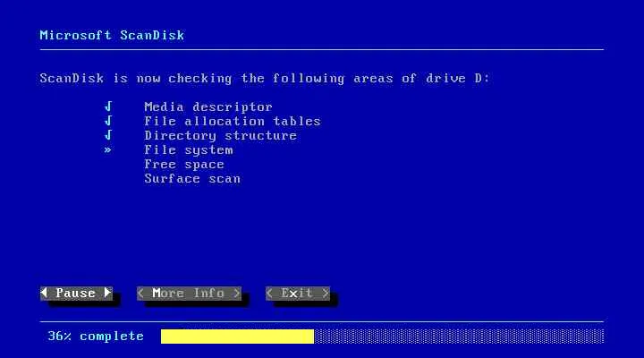The height and width of the screenshot is (358, 644).
Task: Click the Pause button
Action: [76, 293]
